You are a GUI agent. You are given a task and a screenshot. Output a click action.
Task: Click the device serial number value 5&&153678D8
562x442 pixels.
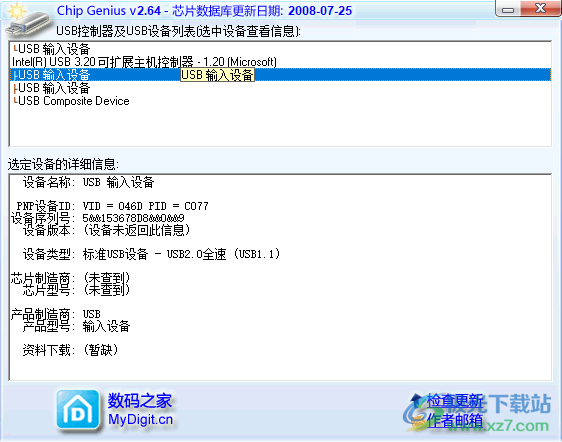133,218
